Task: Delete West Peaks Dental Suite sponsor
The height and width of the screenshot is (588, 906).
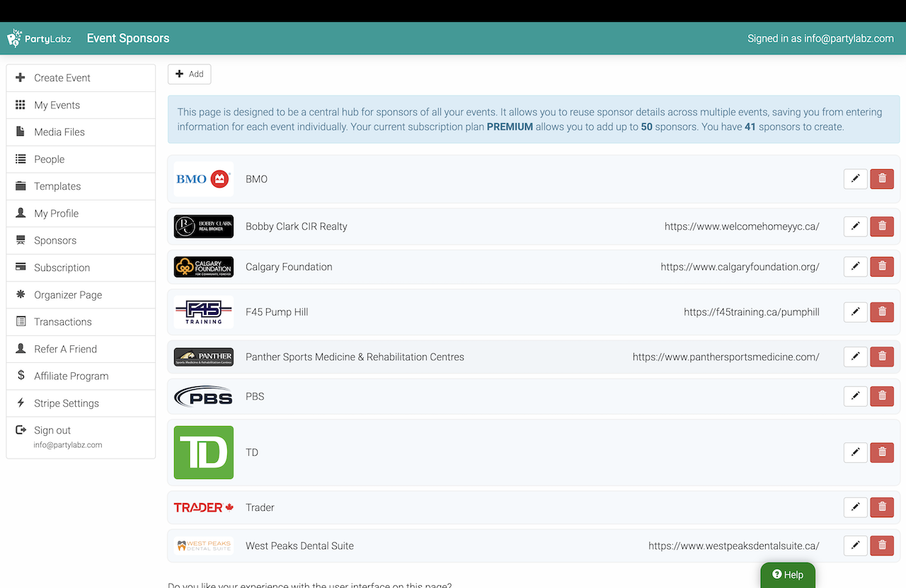Action: (882, 546)
